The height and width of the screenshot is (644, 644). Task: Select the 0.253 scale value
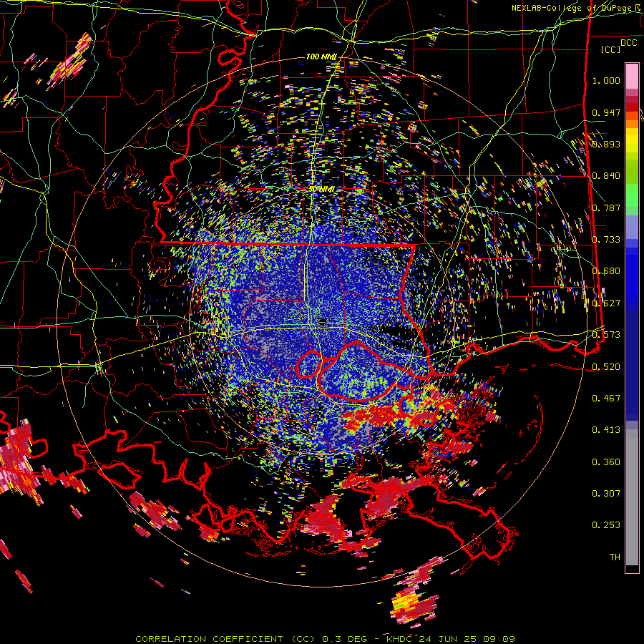(x=606, y=525)
